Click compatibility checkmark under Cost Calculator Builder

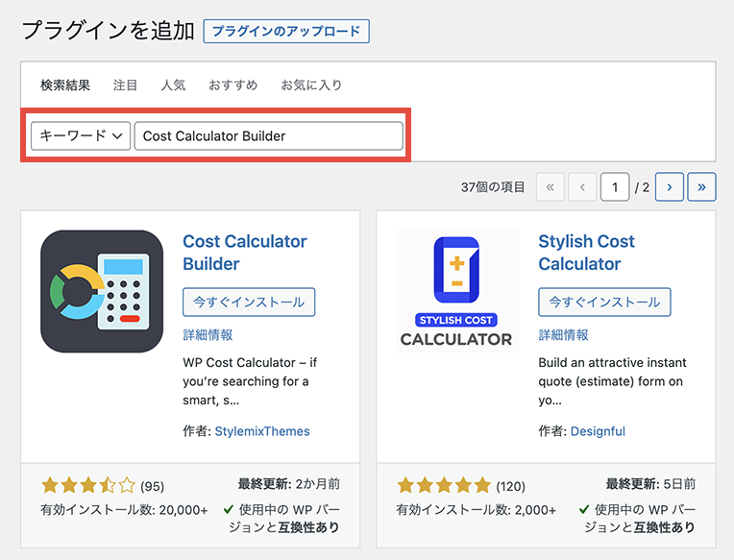pyautogui.click(x=229, y=509)
